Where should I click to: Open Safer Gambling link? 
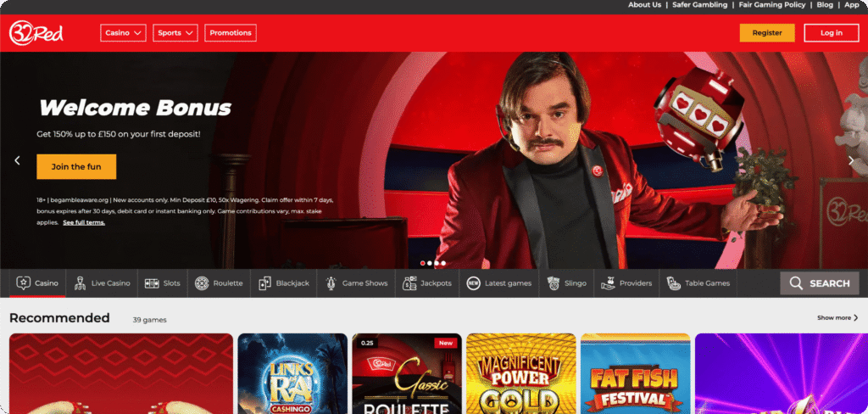[700, 4]
